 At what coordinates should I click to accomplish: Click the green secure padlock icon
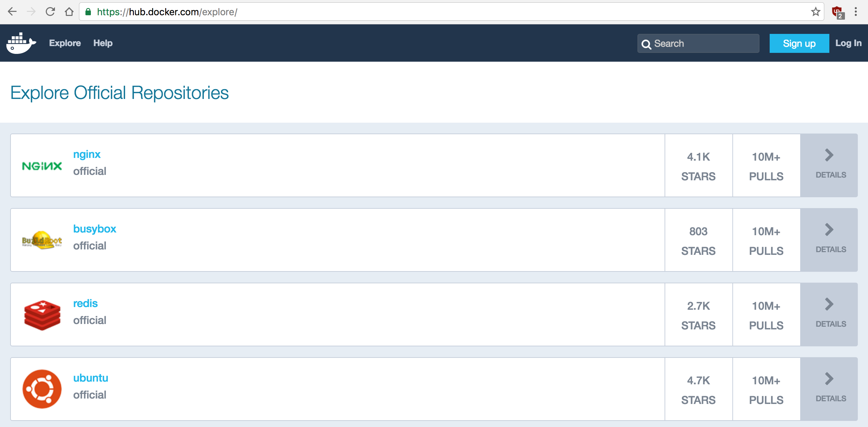[88, 12]
